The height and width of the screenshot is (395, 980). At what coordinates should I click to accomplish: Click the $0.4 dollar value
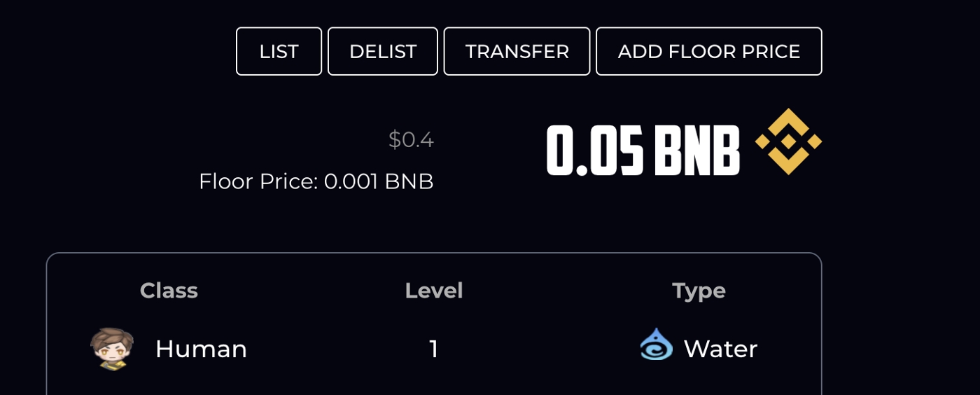[x=412, y=140]
